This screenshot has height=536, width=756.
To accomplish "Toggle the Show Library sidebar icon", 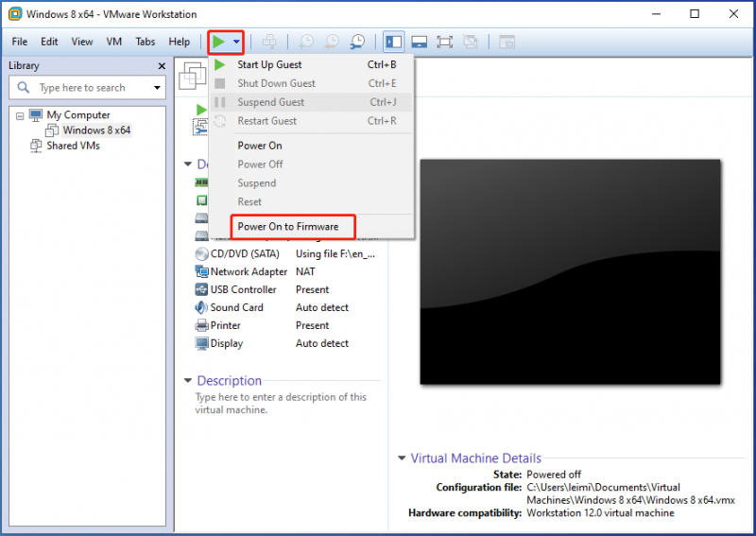I will pos(393,42).
